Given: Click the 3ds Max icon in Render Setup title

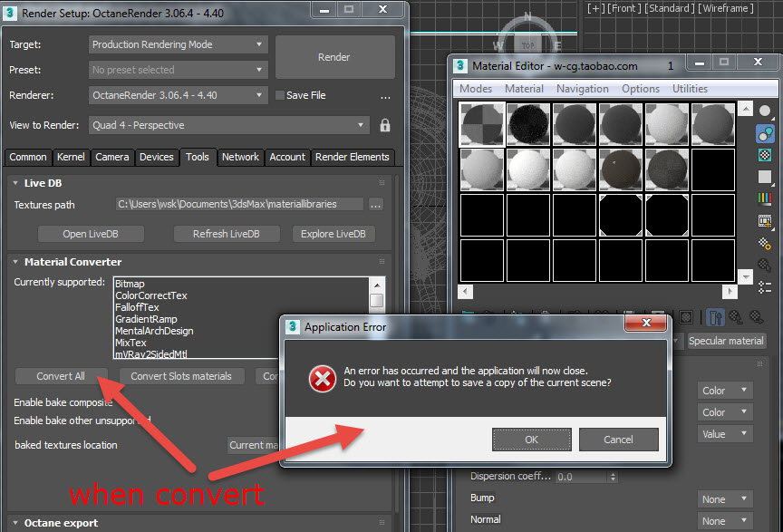Looking at the screenshot, I should point(10,13).
